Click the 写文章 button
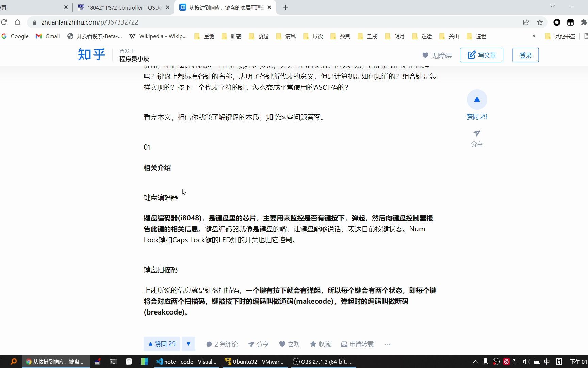The image size is (588, 368). (x=481, y=55)
